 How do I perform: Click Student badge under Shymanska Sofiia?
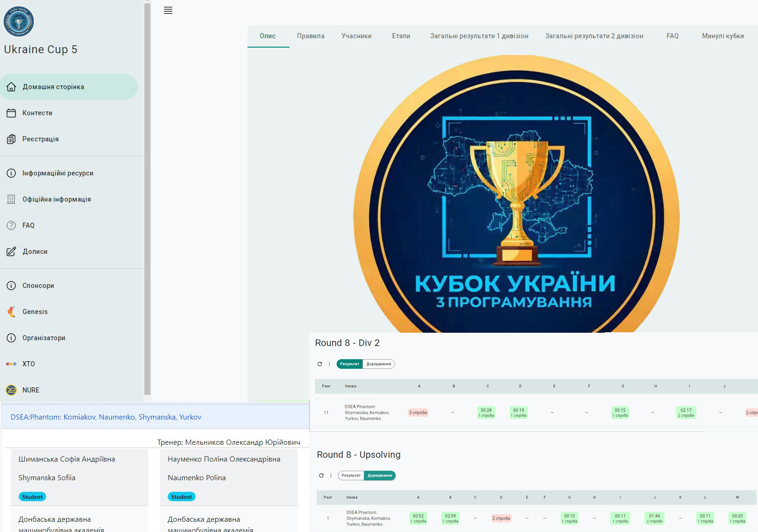point(32,497)
